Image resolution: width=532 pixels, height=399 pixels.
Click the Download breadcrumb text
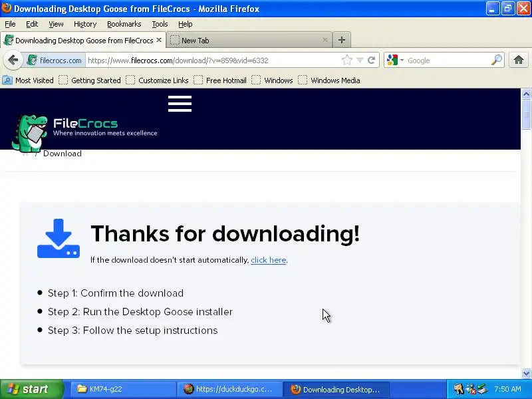[63, 154]
